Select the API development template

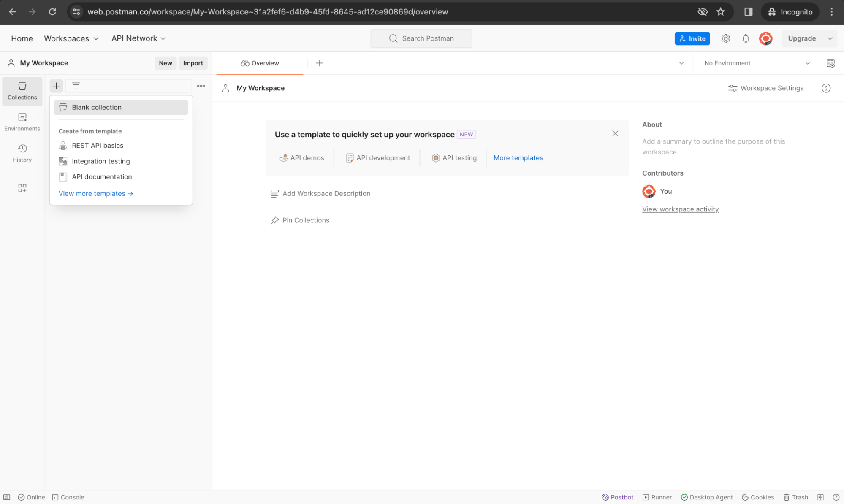coord(378,158)
